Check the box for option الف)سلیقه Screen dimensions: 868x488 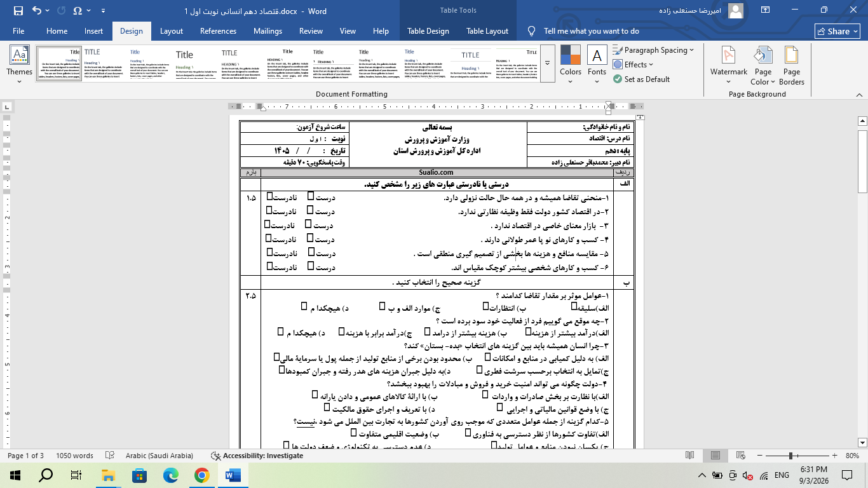point(574,306)
